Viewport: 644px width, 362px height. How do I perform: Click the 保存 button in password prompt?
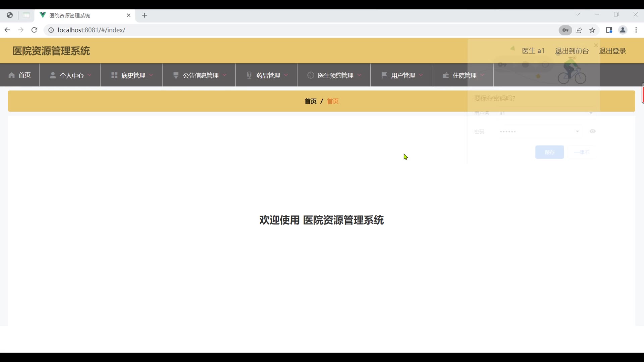[549, 152]
